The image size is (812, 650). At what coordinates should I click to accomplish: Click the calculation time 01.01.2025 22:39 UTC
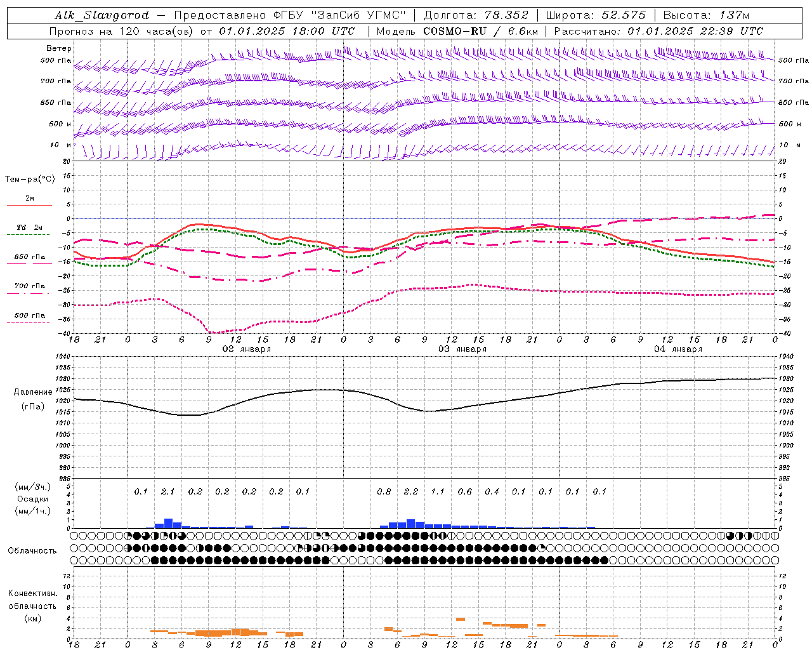[695, 31]
